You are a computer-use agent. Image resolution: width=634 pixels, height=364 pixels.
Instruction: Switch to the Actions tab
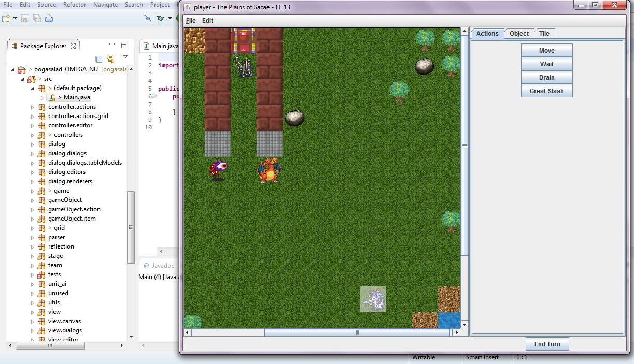point(487,34)
